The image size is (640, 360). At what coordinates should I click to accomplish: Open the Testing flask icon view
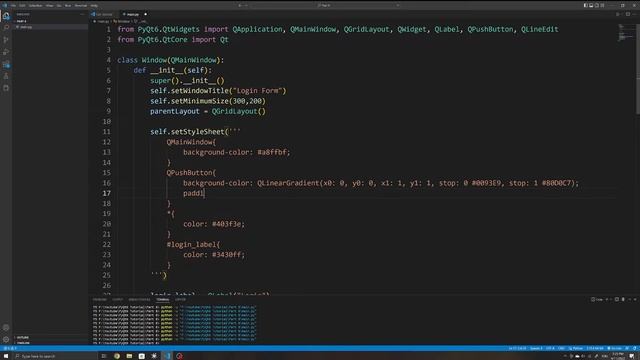point(6,76)
